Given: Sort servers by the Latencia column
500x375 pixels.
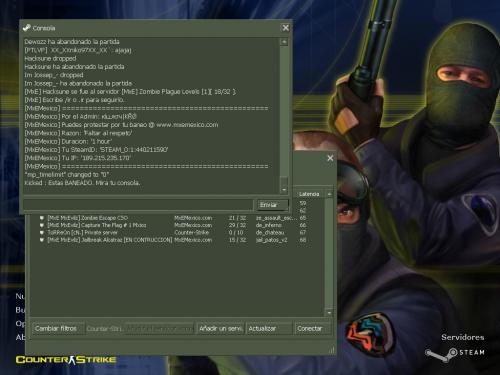Looking at the screenshot, I should click(309, 194).
